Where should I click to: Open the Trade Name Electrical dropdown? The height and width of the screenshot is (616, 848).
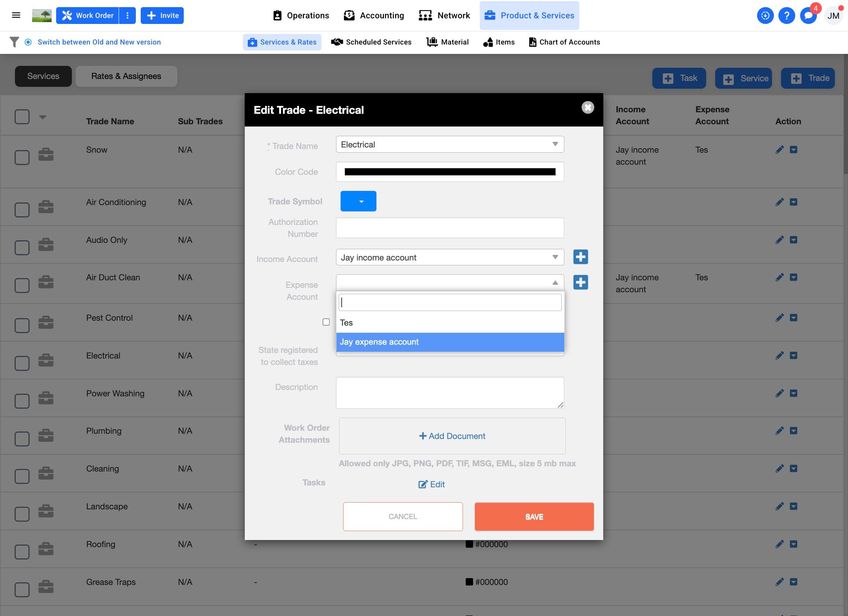point(449,144)
